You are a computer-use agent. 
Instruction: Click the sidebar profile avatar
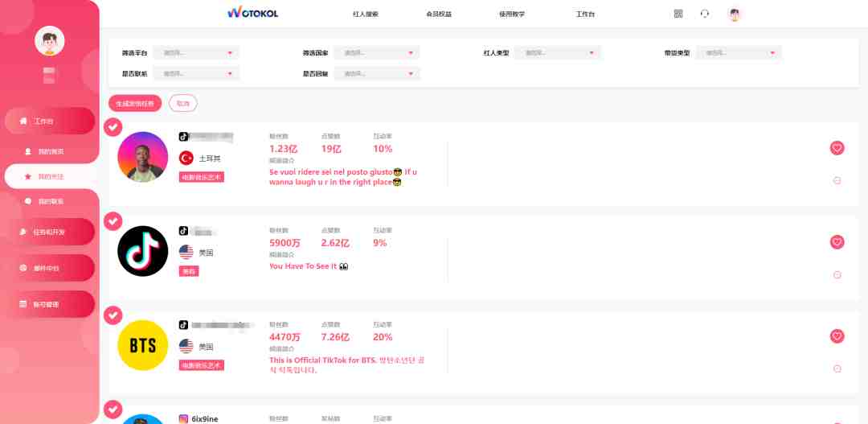pyautogui.click(x=50, y=41)
